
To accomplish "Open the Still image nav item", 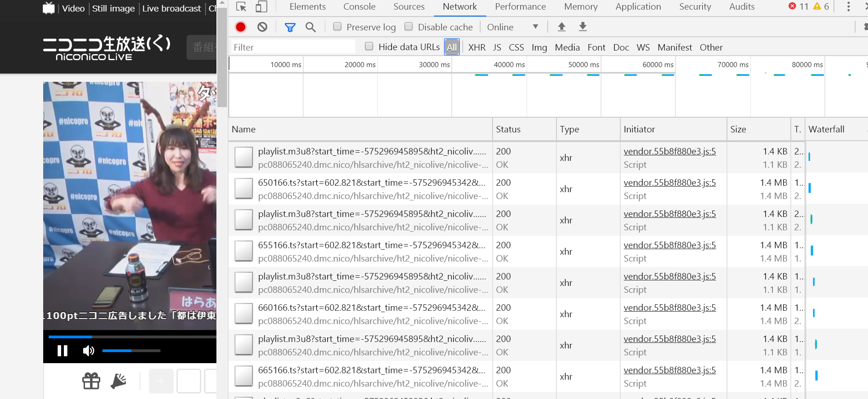I will tap(113, 8).
